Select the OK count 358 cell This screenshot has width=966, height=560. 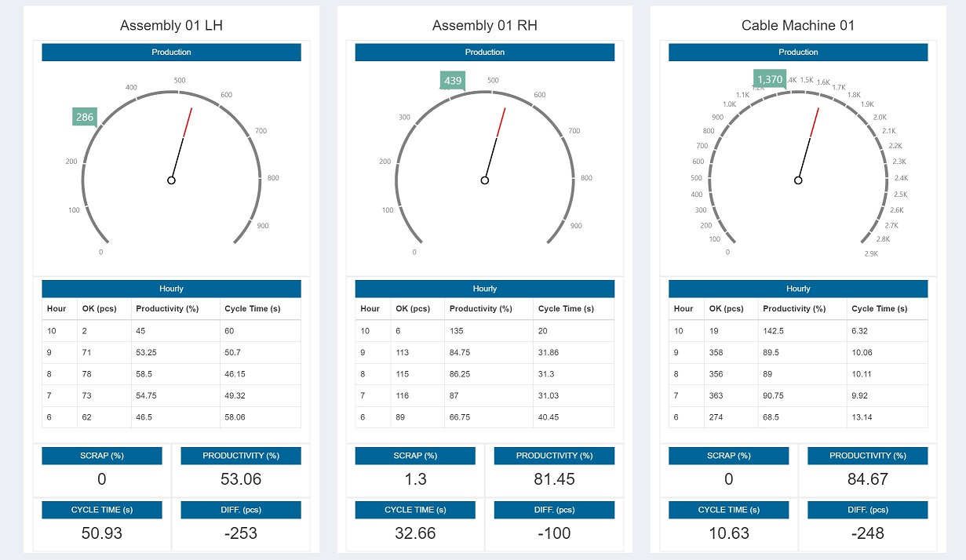tap(731, 353)
